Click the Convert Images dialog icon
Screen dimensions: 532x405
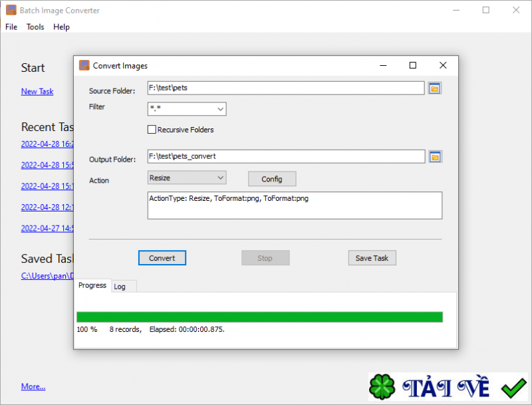point(84,65)
